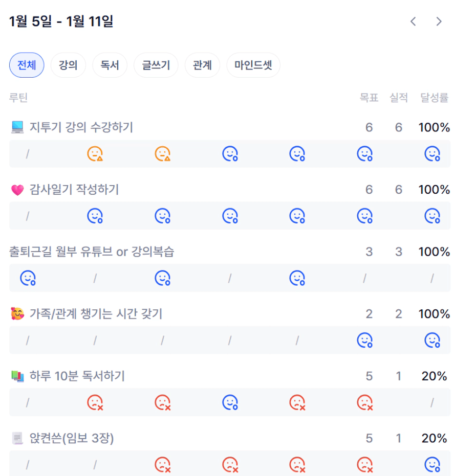Click last blue smiley in 가족/관계 row
The width and height of the screenshot is (454, 476).
point(432,341)
